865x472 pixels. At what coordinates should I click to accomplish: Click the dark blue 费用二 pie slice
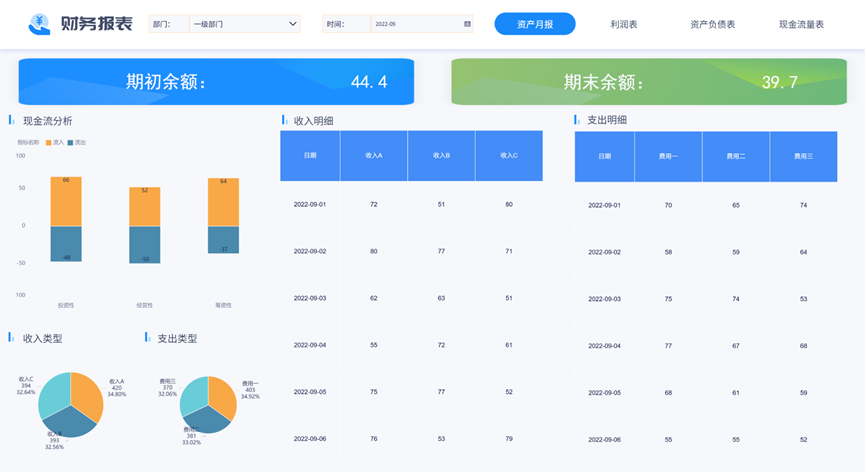pyautogui.click(x=206, y=422)
